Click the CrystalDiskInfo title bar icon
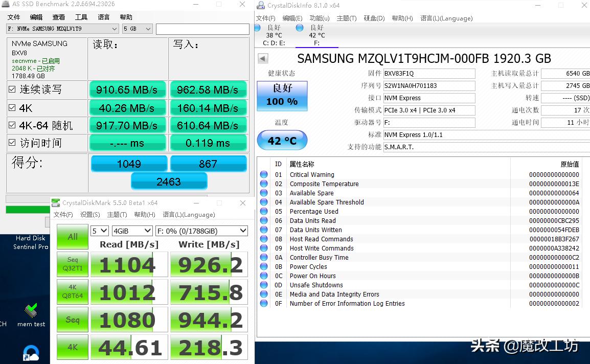Image resolution: width=590 pixels, height=364 pixels. coord(260,5)
